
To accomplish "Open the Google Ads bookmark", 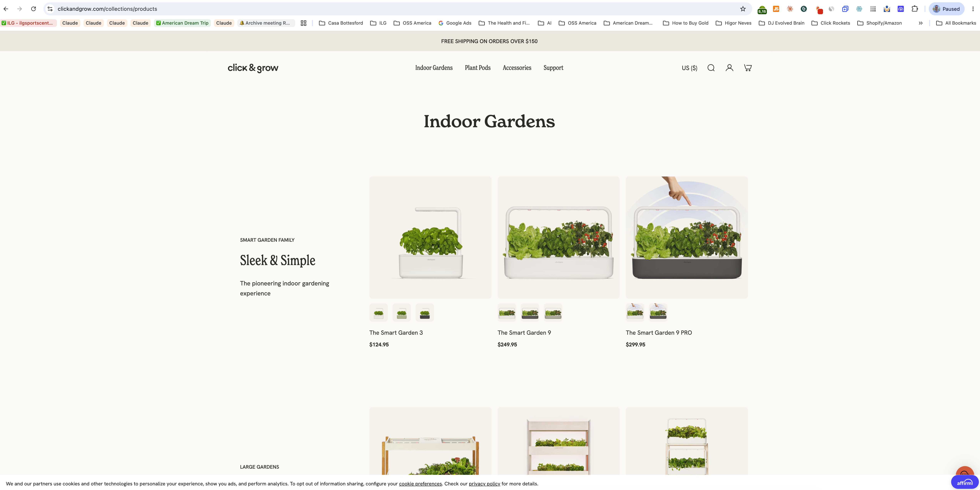I will point(455,23).
